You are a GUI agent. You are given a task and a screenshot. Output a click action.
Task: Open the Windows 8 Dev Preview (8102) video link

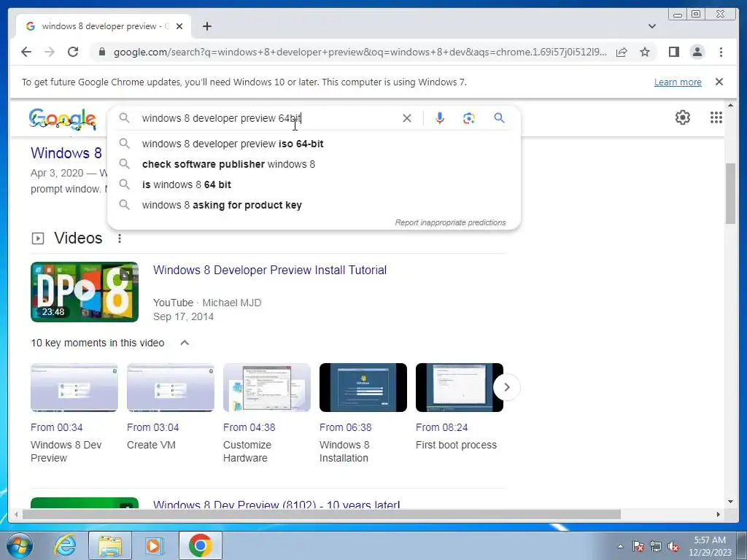[276, 504]
